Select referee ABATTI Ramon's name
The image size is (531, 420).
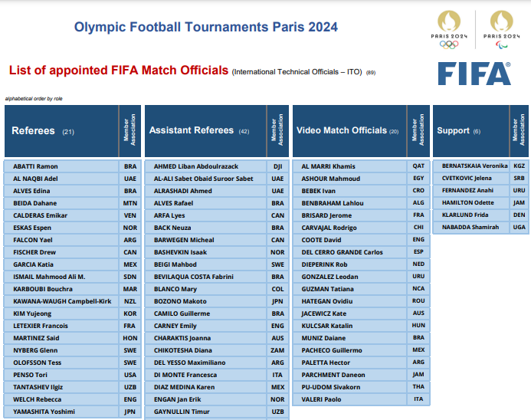(36, 166)
